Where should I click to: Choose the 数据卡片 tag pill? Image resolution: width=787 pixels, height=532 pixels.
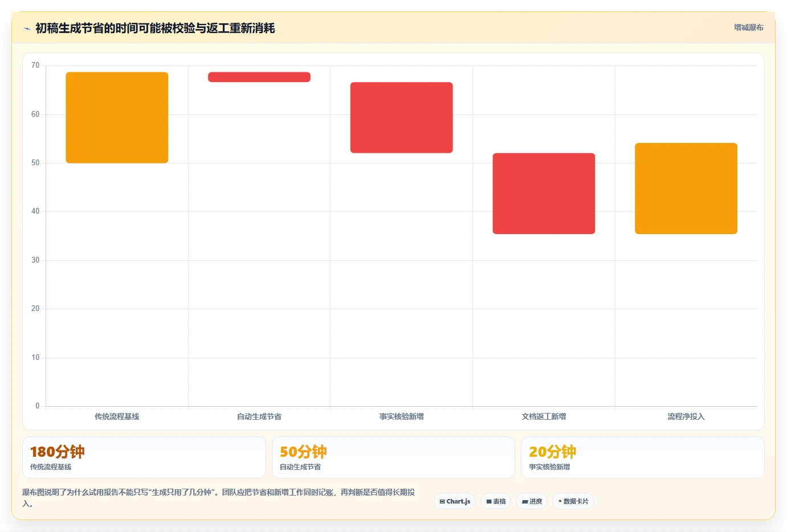[x=573, y=501]
